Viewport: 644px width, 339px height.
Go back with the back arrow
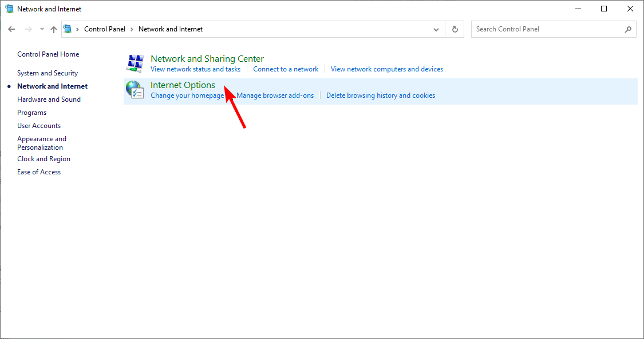(x=11, y=29)
